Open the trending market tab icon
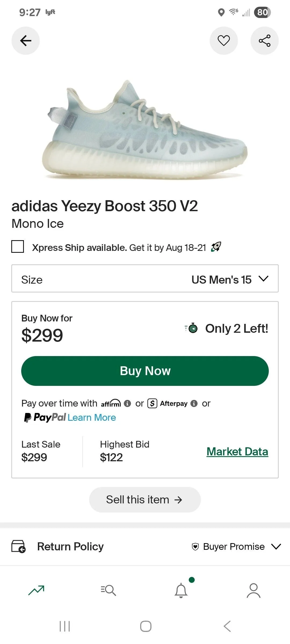This screenshot has width=290, height=644. [36, 590]
